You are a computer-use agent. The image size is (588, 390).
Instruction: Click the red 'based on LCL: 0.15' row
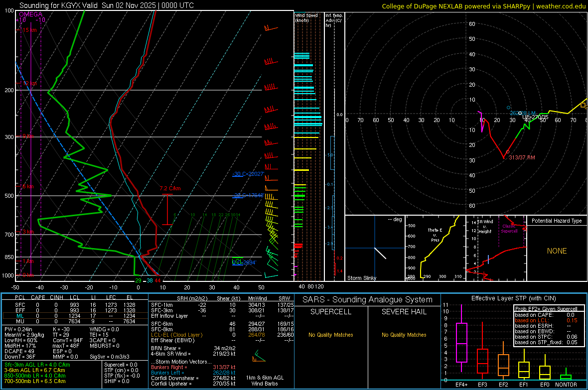click(x=546, y=320)
